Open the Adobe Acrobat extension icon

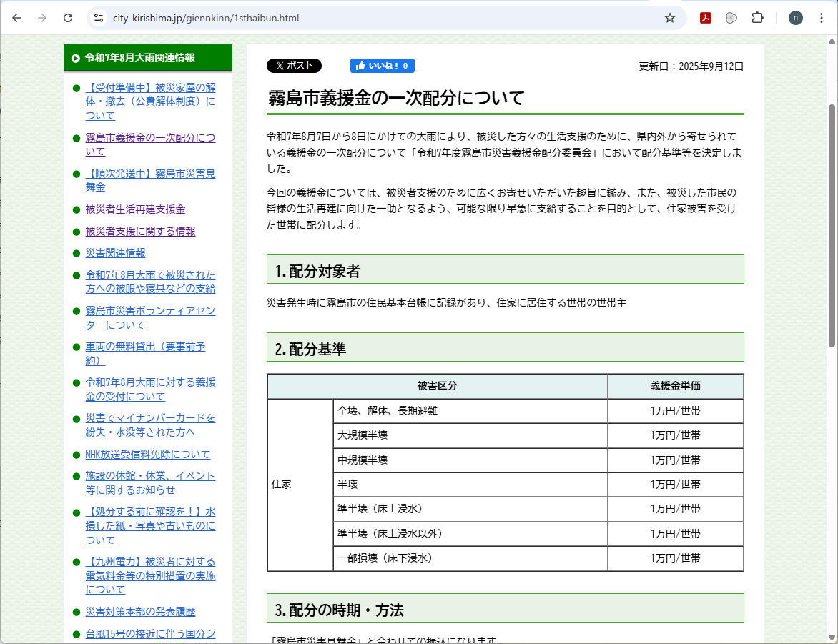click(706, 18)
